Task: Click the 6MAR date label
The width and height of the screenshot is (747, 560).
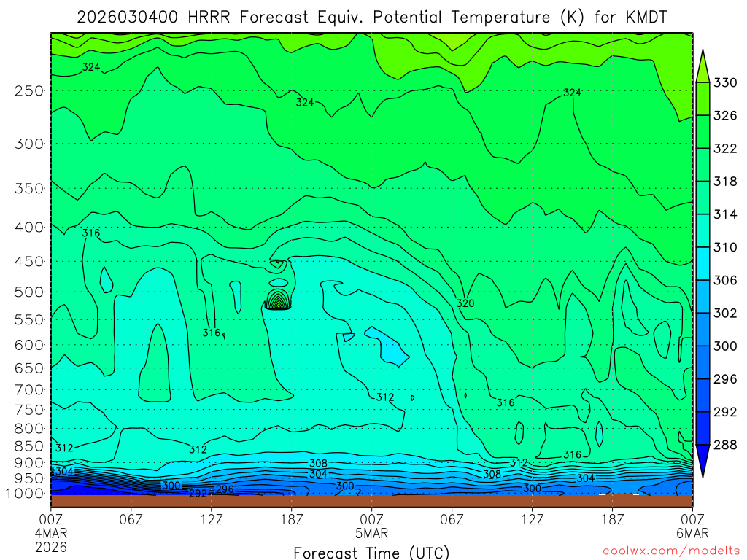Action: coord(693,533)
